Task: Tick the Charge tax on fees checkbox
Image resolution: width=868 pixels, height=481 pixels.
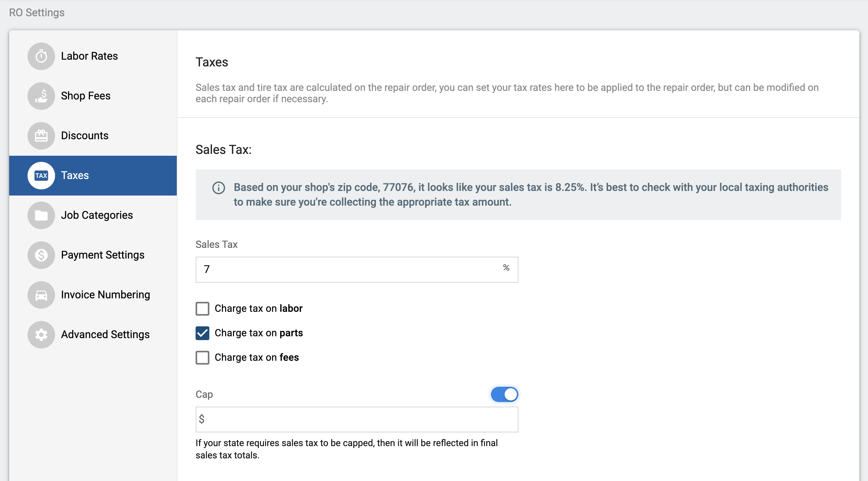Action: coord(202,357)
